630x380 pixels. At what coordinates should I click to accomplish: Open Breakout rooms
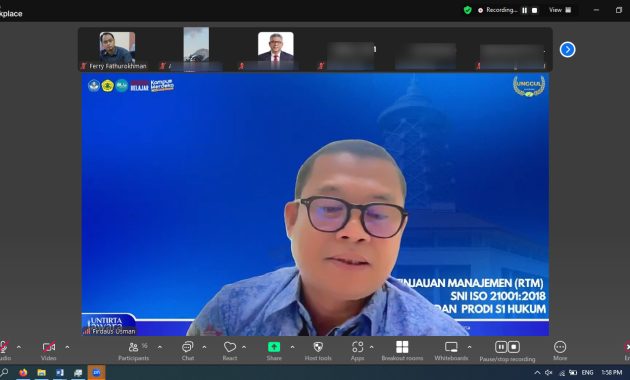[402, 351]
